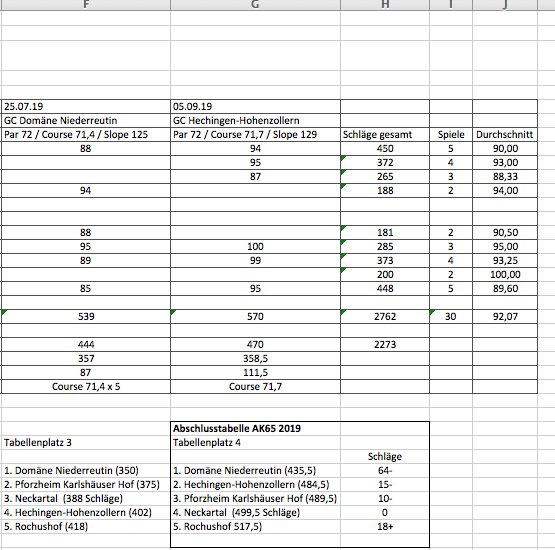Click the average cell showing 92,07

505,316
